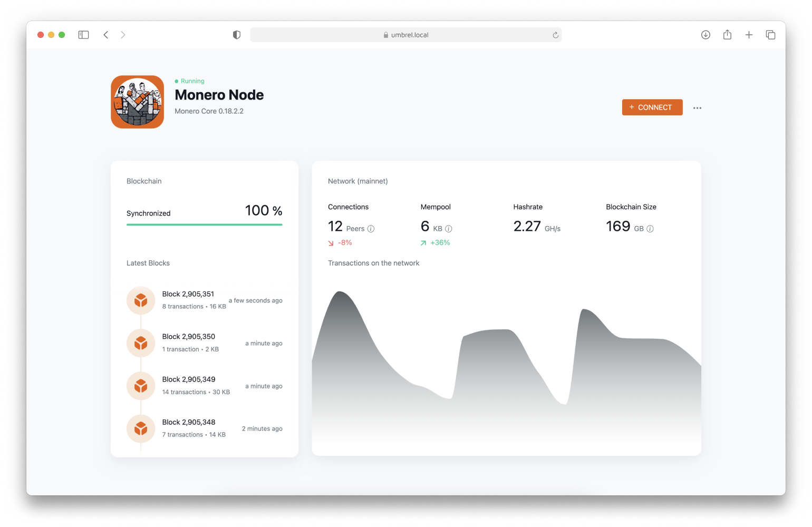Click the Block 2,905,351 title
Viewport: 812px width, 527px height.
(188, 294)
